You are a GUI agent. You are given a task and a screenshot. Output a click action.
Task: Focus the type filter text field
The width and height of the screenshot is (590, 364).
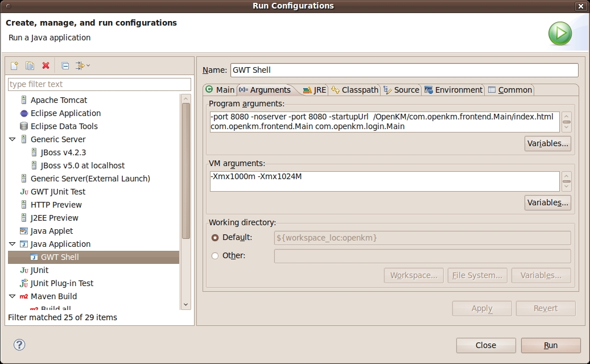100,84
